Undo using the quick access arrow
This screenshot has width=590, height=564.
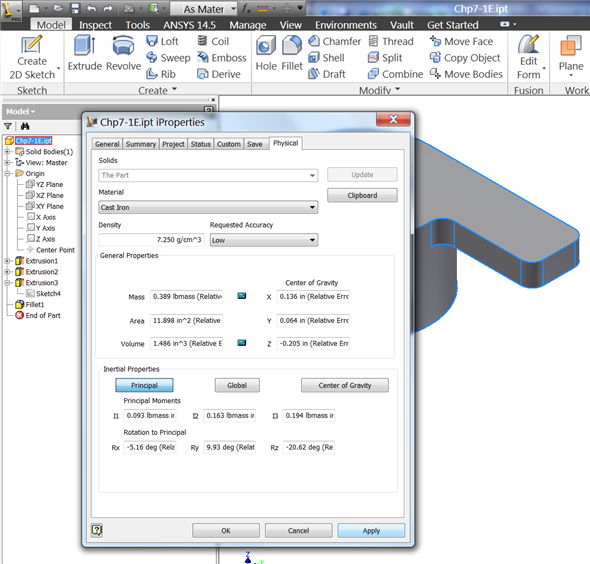pos(91,8)
